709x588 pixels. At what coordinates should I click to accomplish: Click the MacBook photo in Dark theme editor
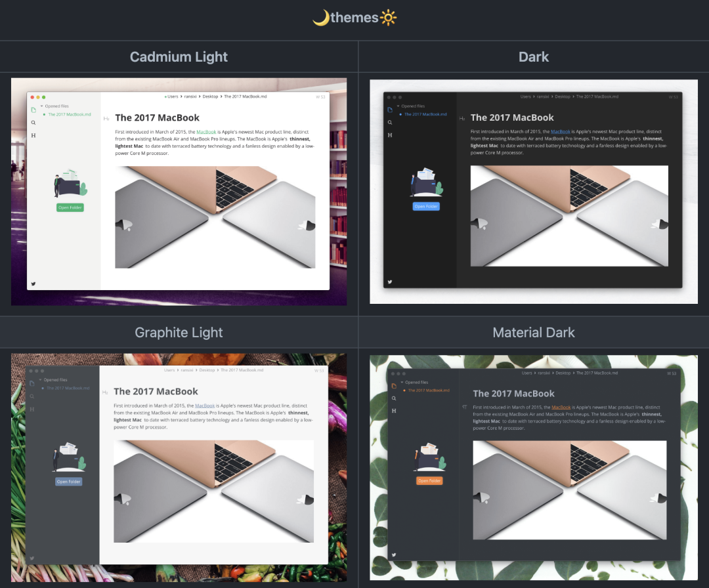tap(569, 216)
